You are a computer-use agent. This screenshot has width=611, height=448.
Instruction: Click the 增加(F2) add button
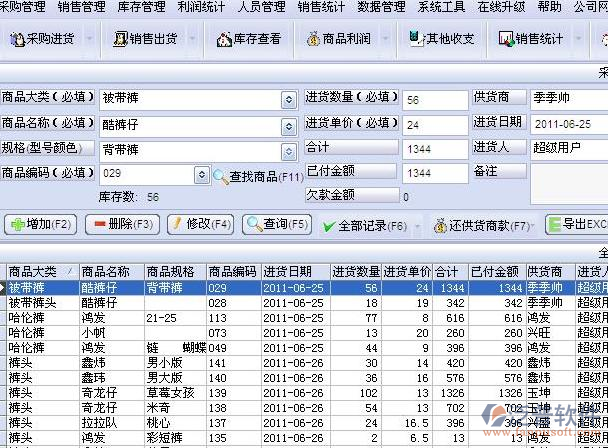(42, 225)
